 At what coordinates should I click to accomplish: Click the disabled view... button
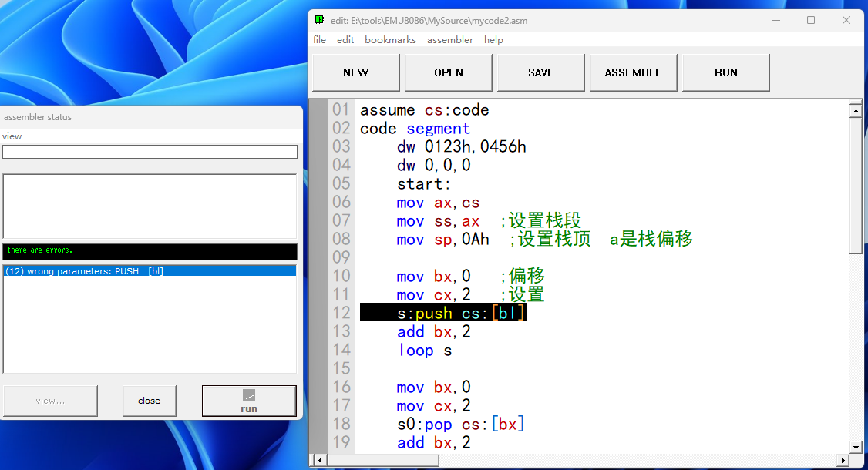pos(50,401)
